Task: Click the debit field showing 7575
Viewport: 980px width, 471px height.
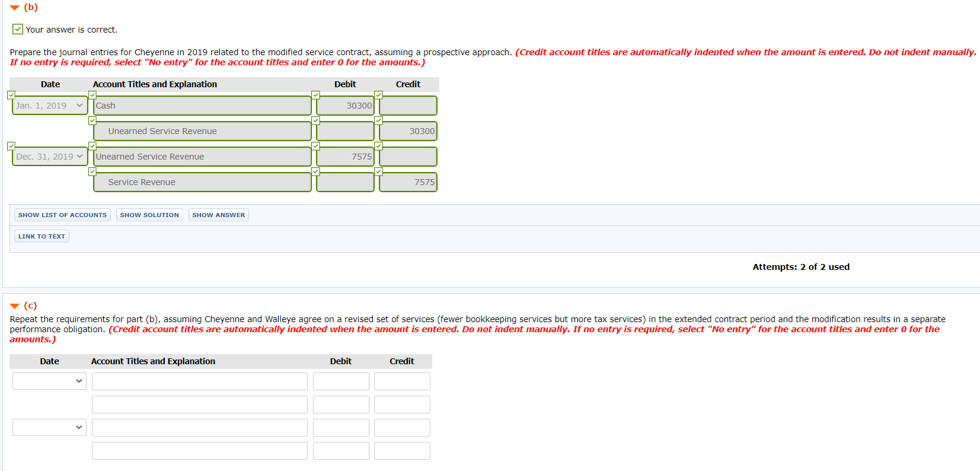Action: (345, 157)
